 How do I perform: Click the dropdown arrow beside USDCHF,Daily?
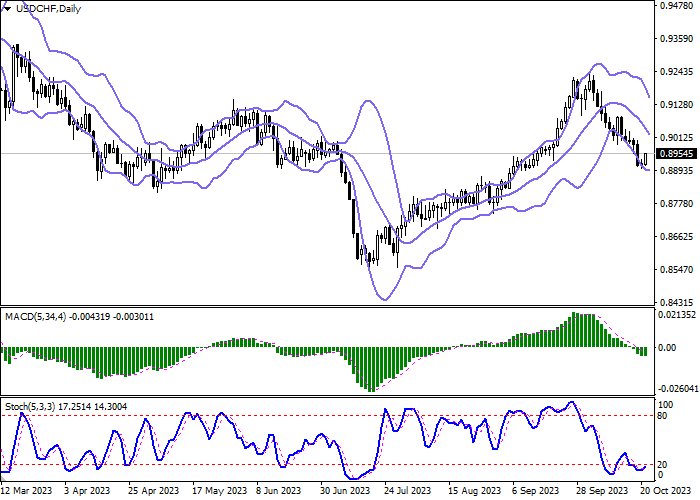7,8
